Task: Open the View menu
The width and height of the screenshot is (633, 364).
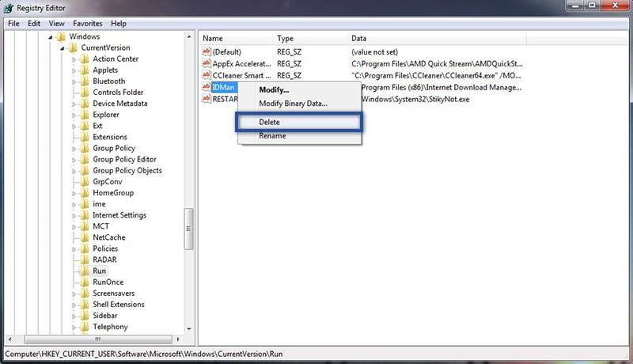Action: 56,24
